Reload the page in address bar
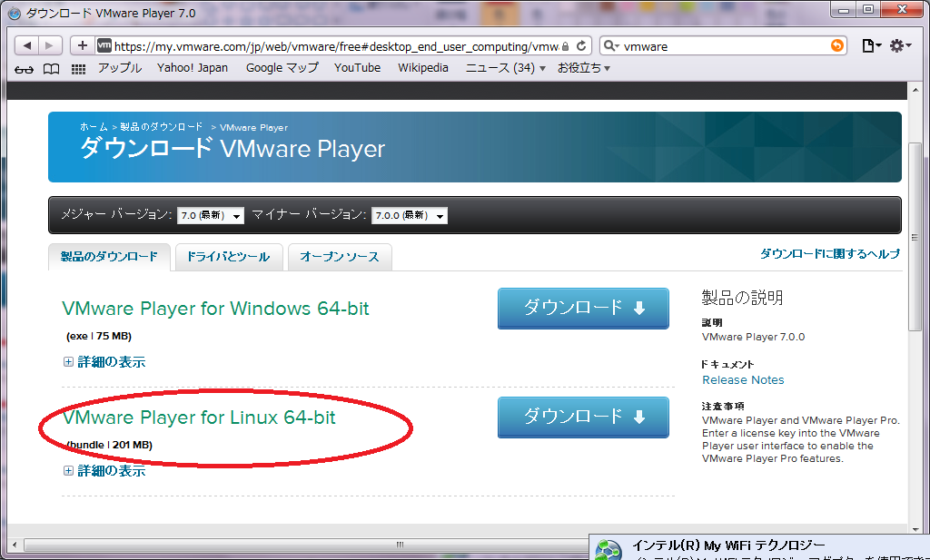The image size is (930, 560). pos(581,45)
